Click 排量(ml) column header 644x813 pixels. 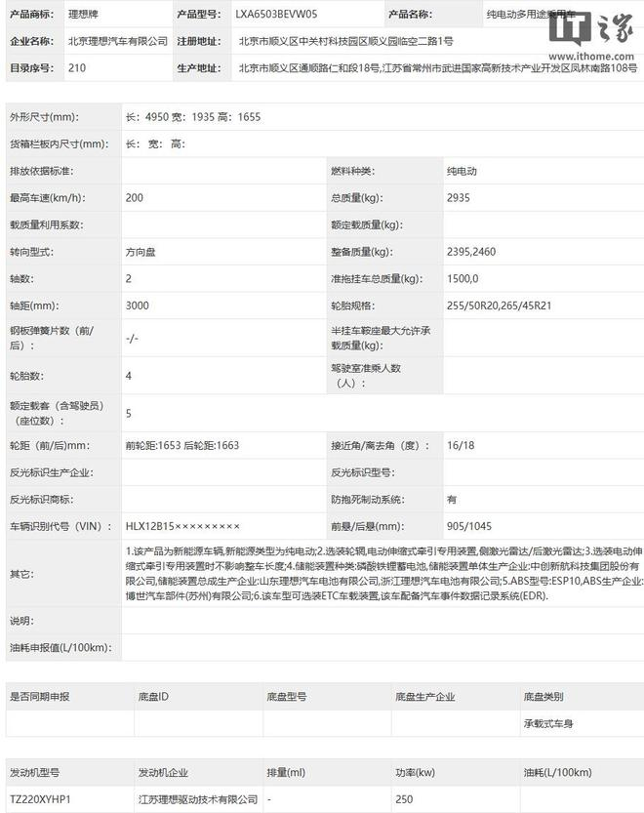point(286,773)
